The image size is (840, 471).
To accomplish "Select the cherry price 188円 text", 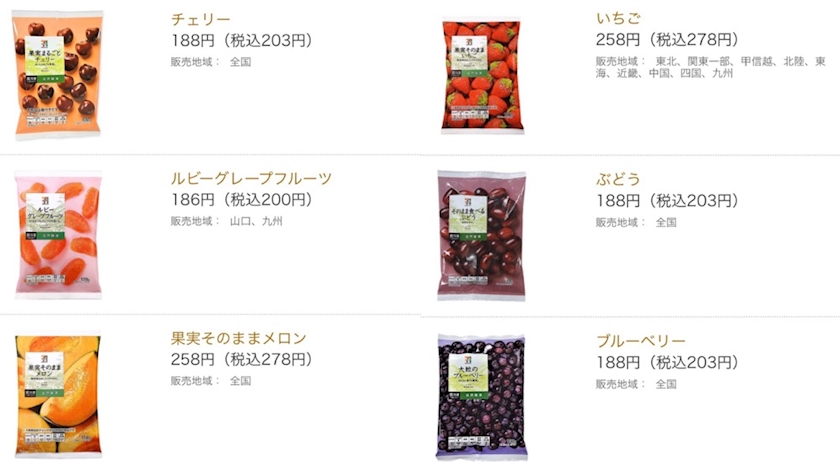I will click(193, 40).
